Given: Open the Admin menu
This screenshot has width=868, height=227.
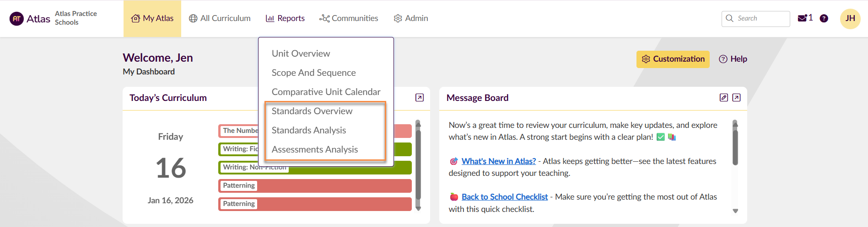Looking at the screenshot, I should pos(411,18).
